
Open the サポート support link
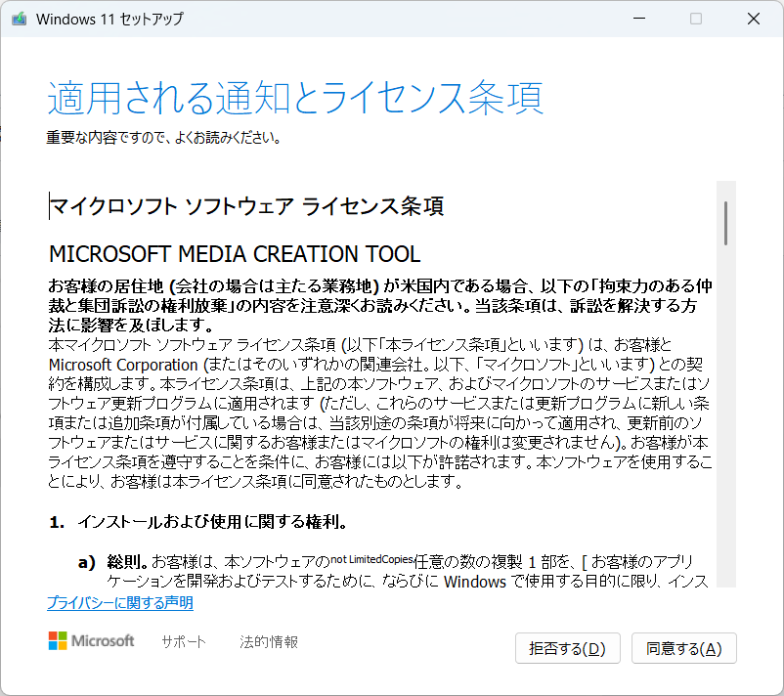click(x=184, y=641)
